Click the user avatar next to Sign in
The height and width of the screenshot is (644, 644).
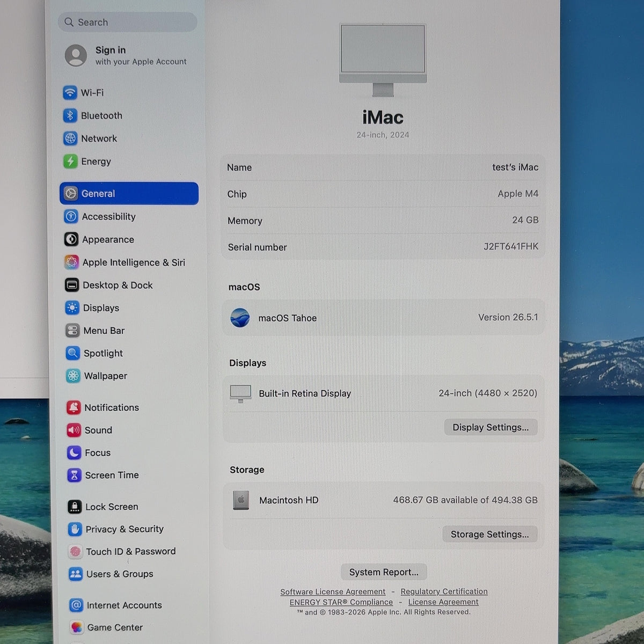(x=76, y=55)
